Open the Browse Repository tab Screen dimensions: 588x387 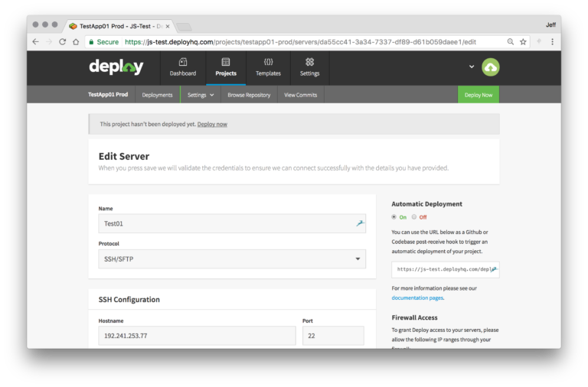point(249,95)
